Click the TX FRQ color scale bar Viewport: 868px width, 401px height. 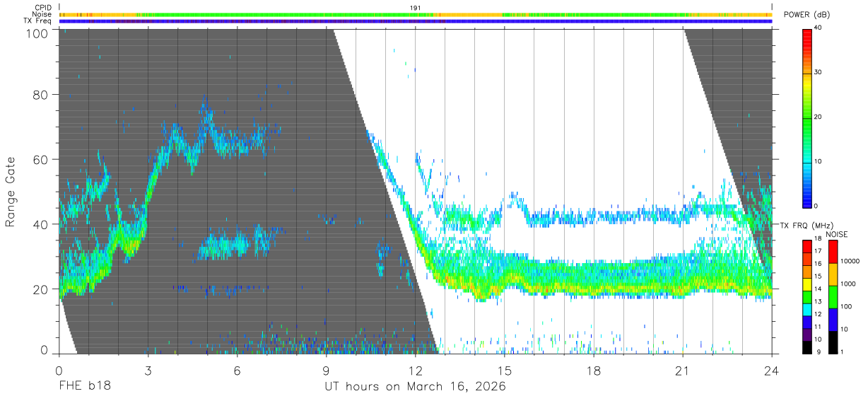click(807, 296)
